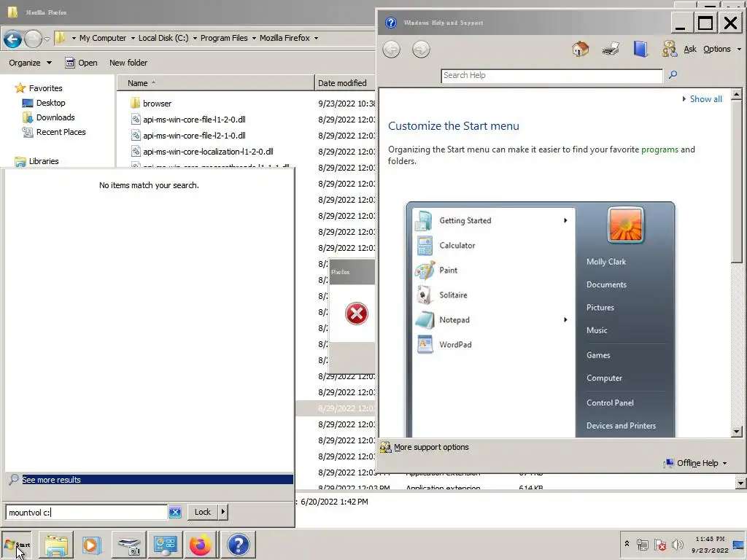Viewport: 747px width, 560px height.
Task: Open Desktop in navigation pane
Action: pos(50,103)
